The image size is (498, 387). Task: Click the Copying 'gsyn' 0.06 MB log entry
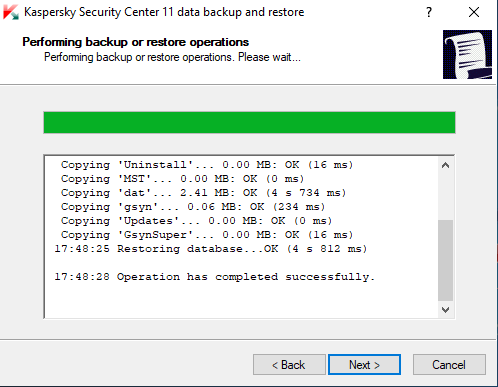193,207
